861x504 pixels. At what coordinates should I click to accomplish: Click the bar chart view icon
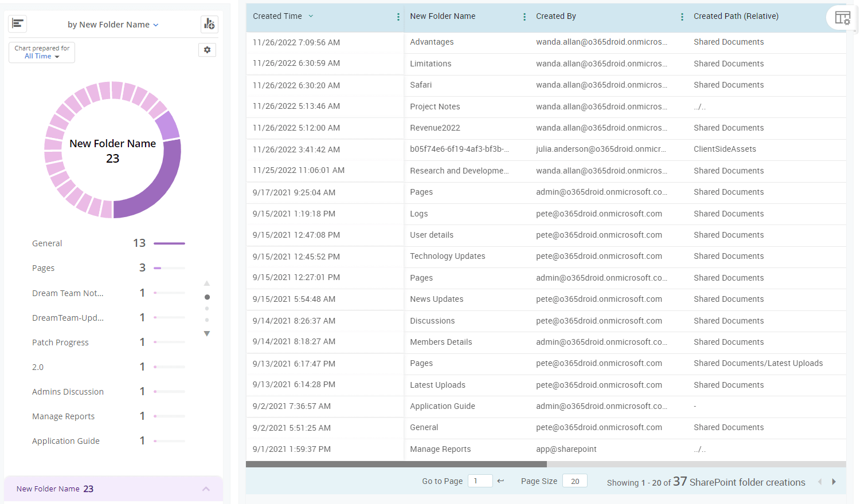pos(18,23)
